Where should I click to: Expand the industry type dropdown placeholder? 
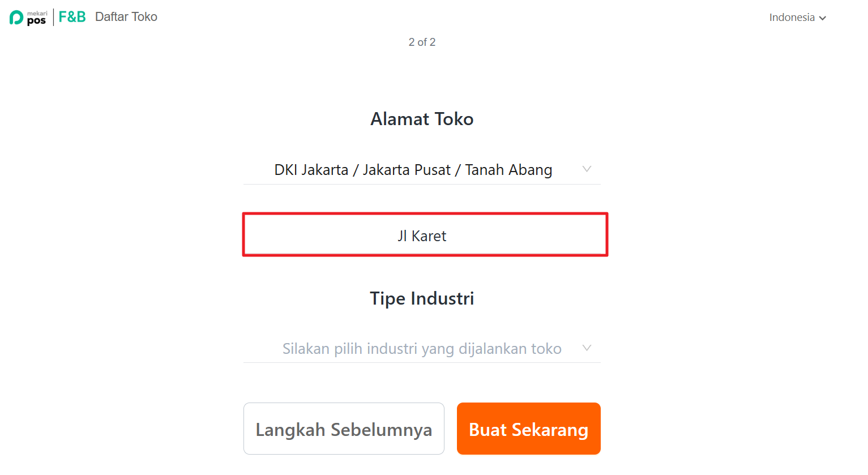[422, 349]
